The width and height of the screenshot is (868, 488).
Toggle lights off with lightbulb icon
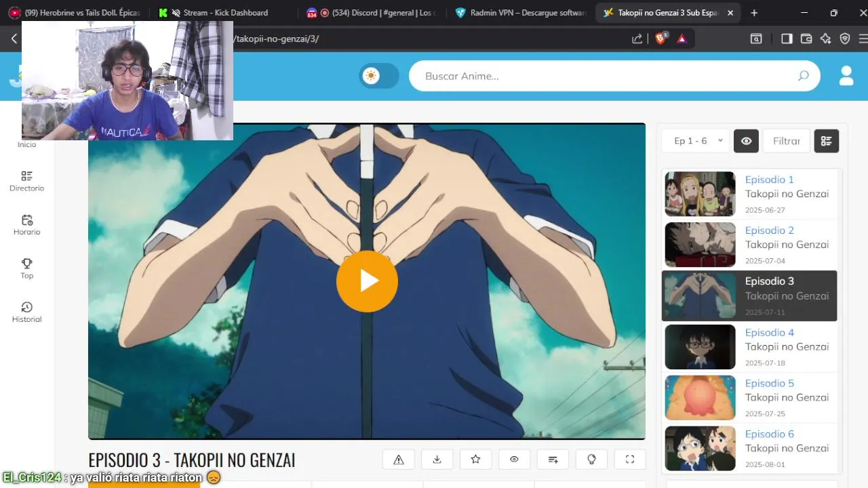tap(591, 460)
